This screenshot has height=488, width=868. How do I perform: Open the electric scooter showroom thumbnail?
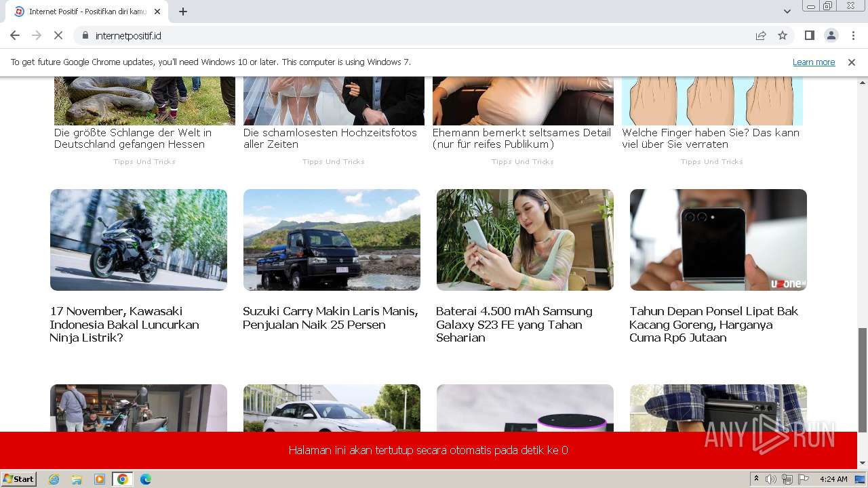pos(138,408)
